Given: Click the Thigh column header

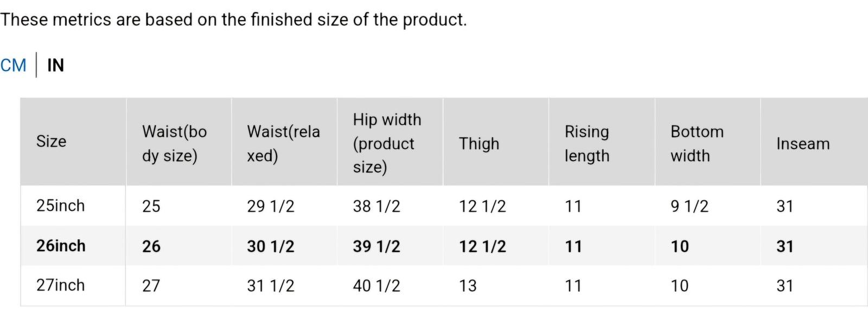Looking at the screenshot, I should (479, 144).
